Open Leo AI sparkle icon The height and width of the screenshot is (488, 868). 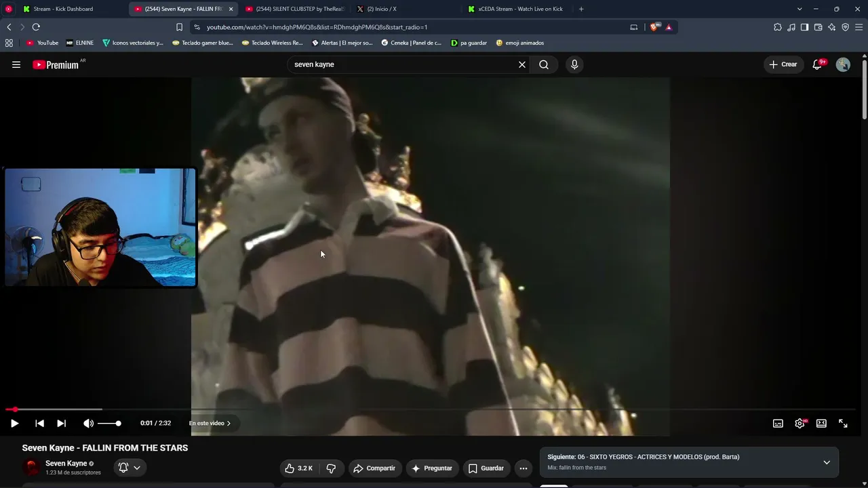click(x=832, y=27)
